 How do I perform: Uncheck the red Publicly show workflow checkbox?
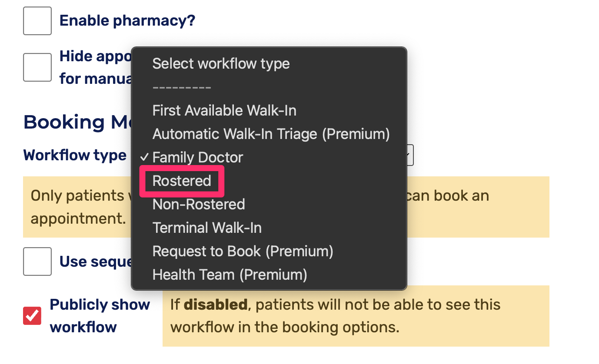pyautogui.click(x=32, y=316)
